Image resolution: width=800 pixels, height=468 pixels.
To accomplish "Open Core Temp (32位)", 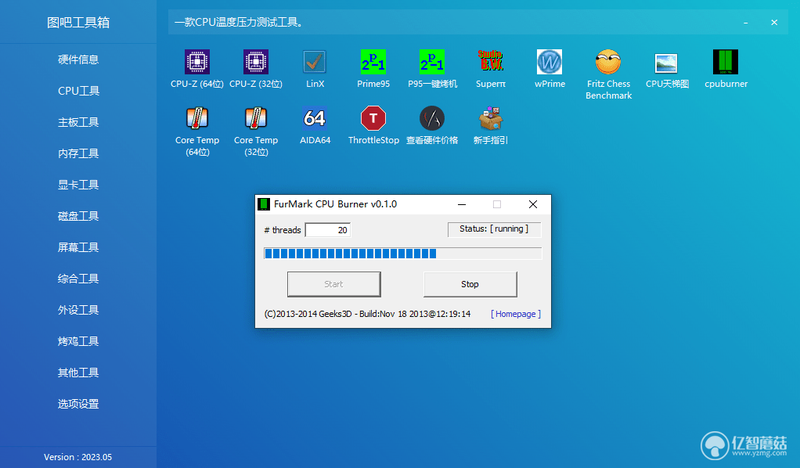I will pyautogui.click(x=256, y=131).
